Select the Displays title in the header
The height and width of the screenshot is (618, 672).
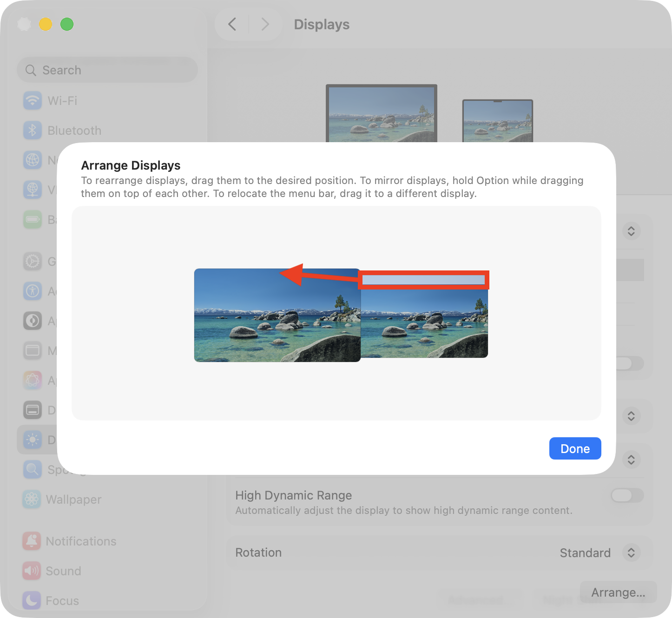click(x=322, y=24)
